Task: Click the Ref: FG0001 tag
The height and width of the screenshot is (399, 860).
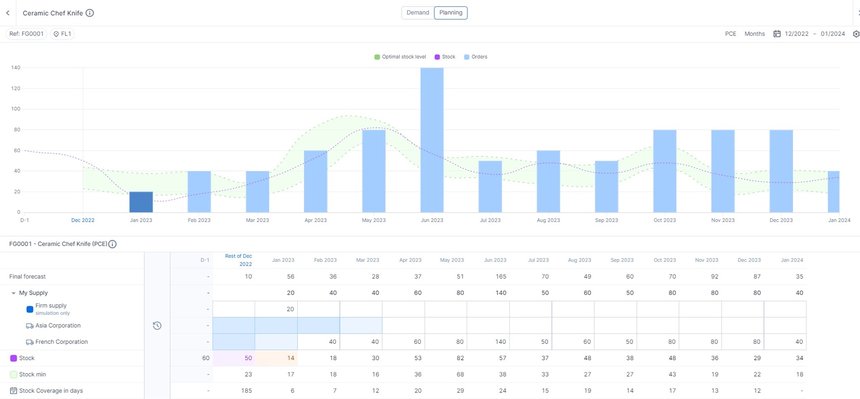Action: [26, 33]
